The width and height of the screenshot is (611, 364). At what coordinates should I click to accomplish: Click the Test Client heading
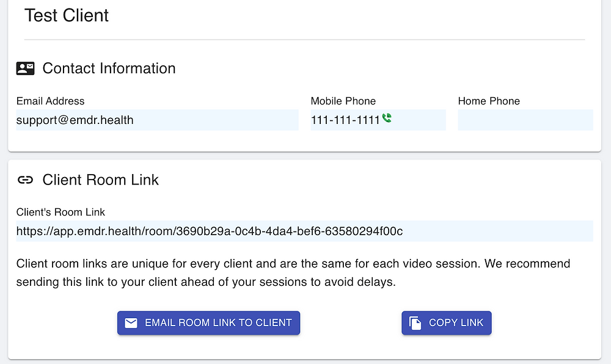(66, 15)
